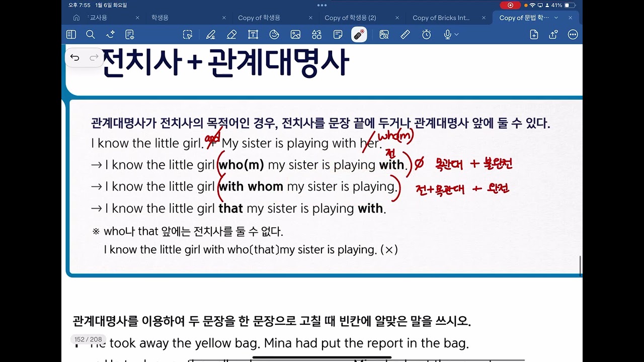The height and width of the screenshot is (362, 644).
Task: Tap the home indicator bar at bottom
Action: tap(322, 358)
